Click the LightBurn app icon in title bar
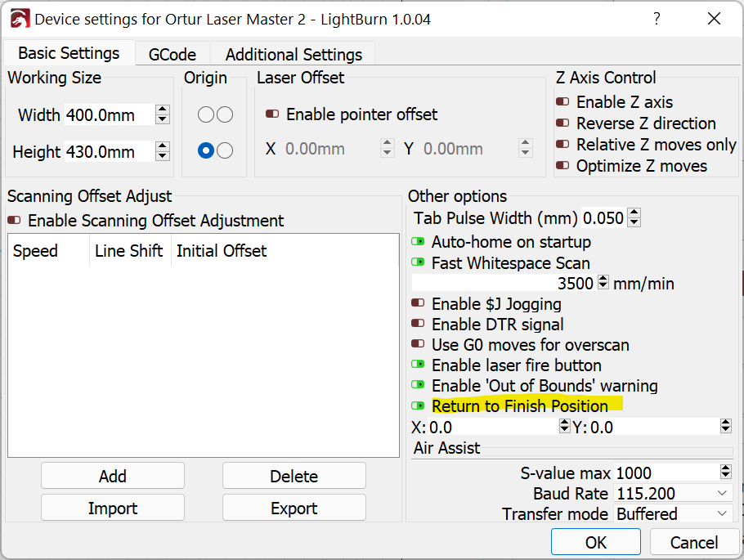The height and width of the screenshot is (560, 744). 20,20
